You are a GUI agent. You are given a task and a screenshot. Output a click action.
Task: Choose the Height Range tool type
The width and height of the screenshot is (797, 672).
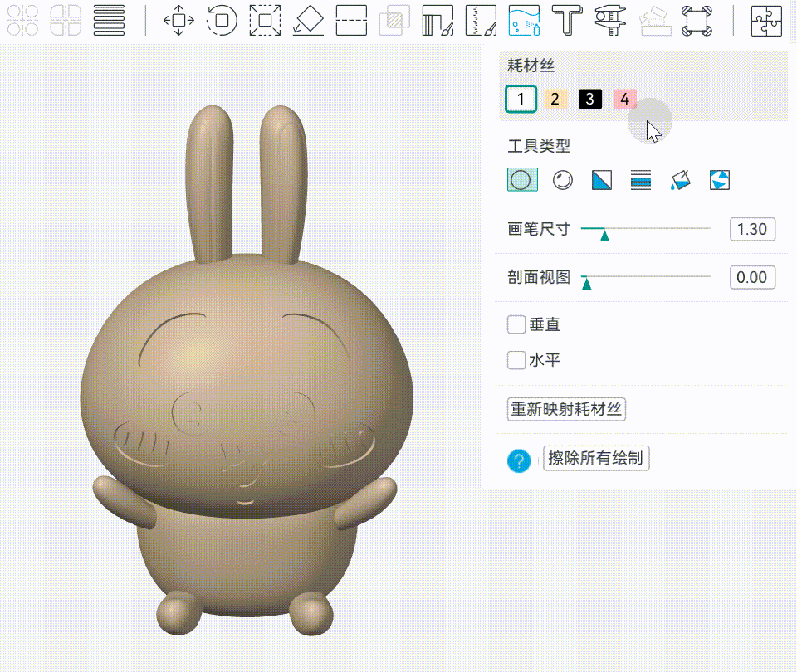[x=641, y=180]
